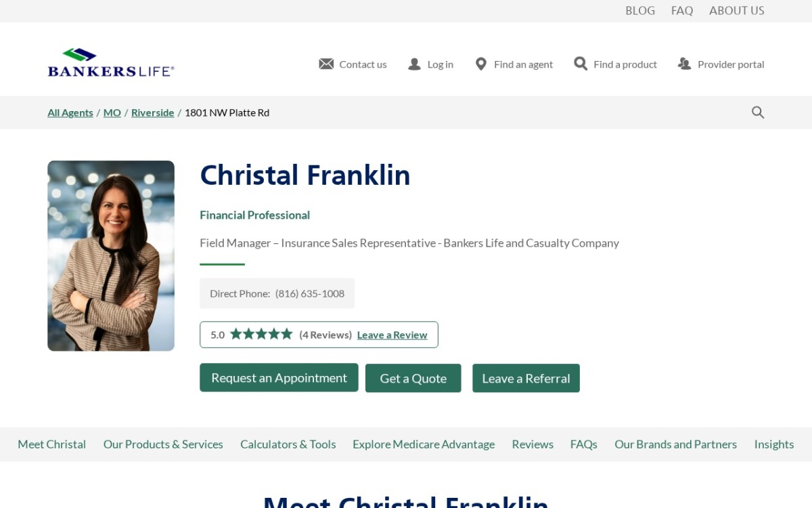812x508 pixels.
Task: Click the Contact us text link
Action: (363, 64)
